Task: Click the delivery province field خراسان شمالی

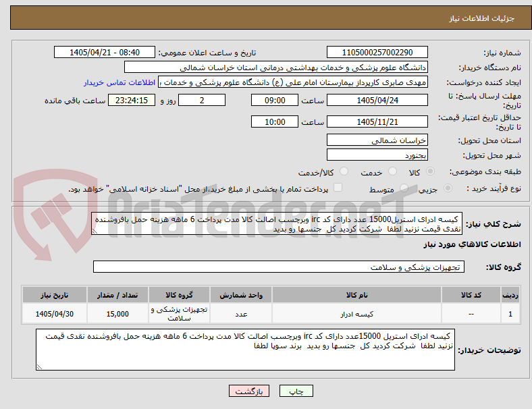Action: [377, 140]
